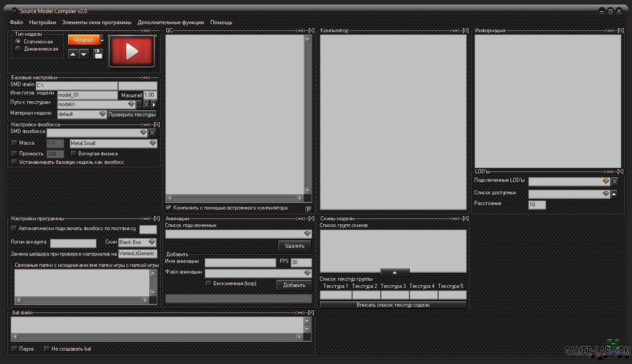Click the QC panel vertical scrollbar
This screenshot has height=364, width=632.
pyautogui.click(x=307, y=115)
